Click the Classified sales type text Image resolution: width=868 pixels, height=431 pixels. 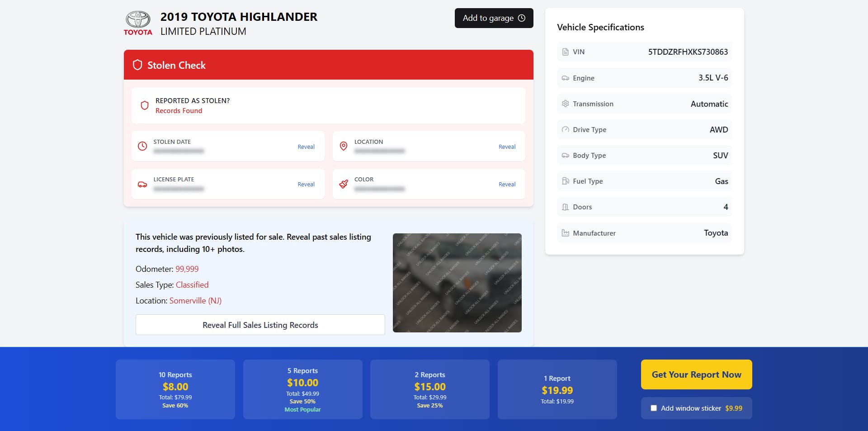[192, 285]
